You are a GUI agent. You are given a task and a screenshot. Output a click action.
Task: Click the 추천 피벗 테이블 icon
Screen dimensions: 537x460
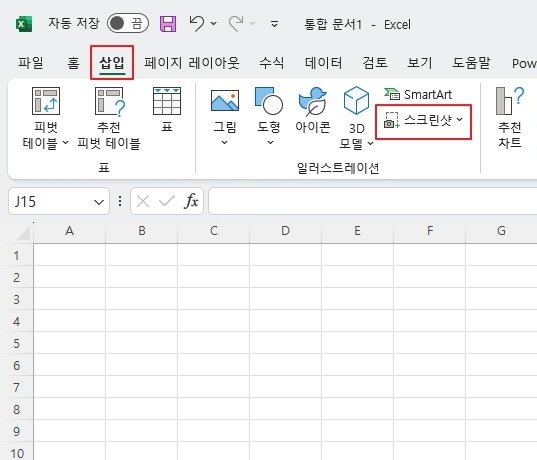coord(109,101)
